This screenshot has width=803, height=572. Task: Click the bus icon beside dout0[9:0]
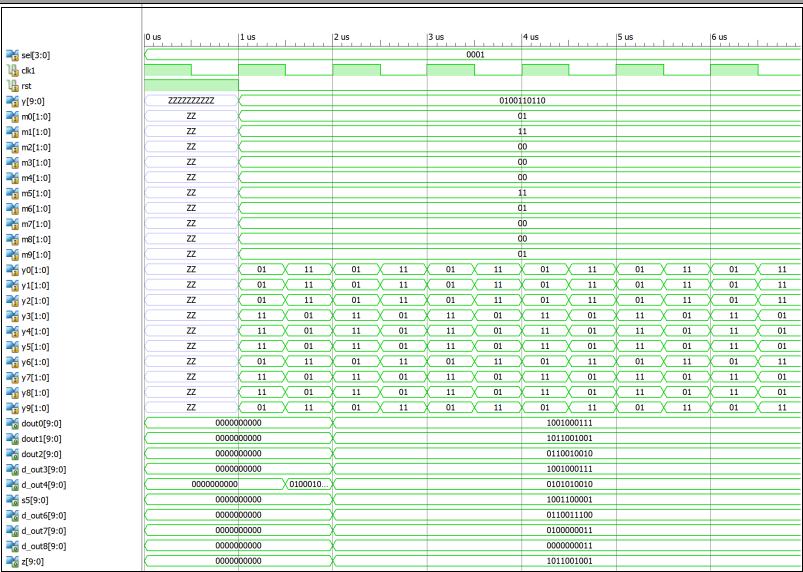[x=12, y=423]
